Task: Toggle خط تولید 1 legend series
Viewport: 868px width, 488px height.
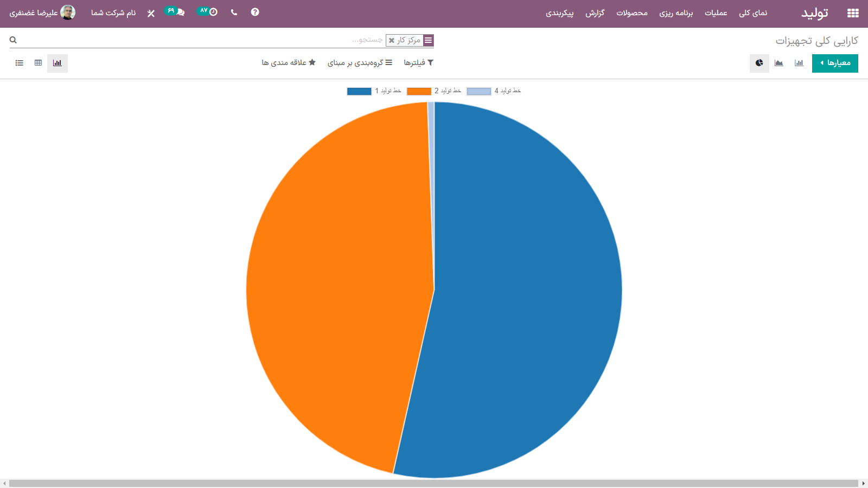Action: [x=374, y=91]
